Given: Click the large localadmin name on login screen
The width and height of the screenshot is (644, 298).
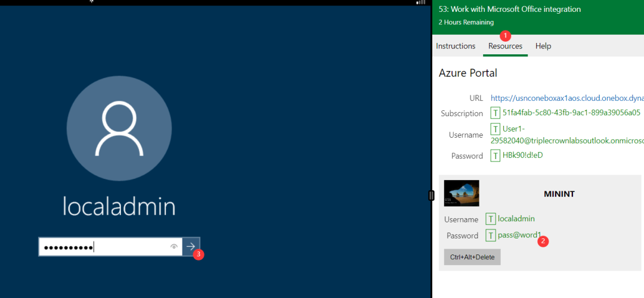Looking at the screenshot, I should click(119, 206).
